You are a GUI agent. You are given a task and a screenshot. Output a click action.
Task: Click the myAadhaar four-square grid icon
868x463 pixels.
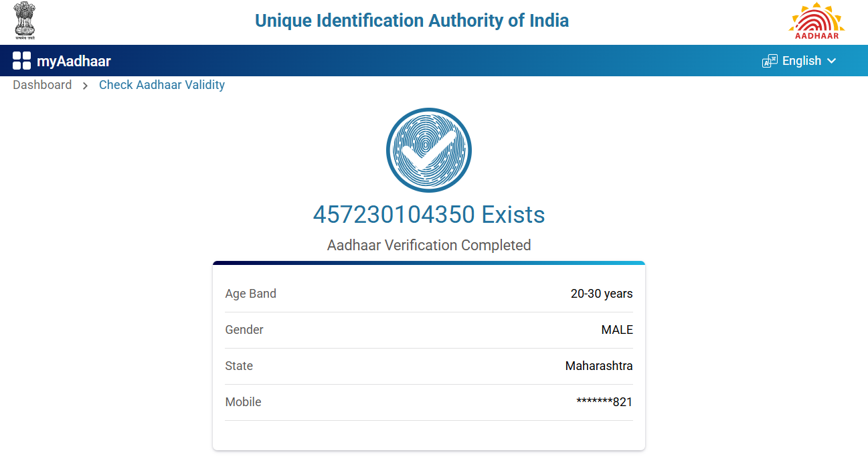(x=21, y=61)
